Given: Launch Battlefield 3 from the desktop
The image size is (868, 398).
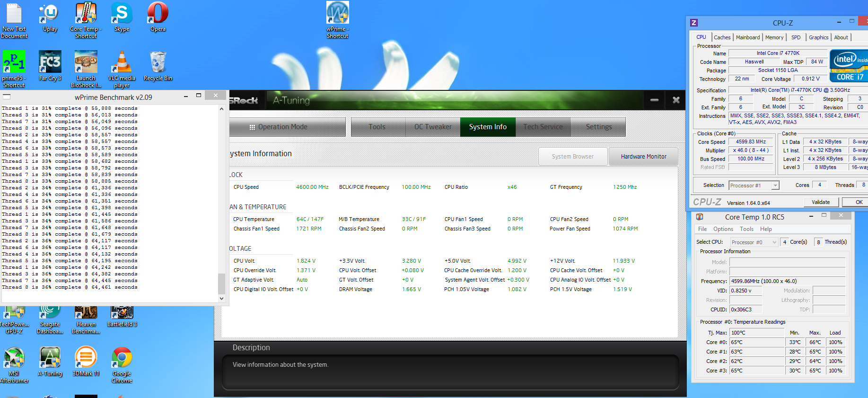Looking at the screenshot, I should click(122, 317).
